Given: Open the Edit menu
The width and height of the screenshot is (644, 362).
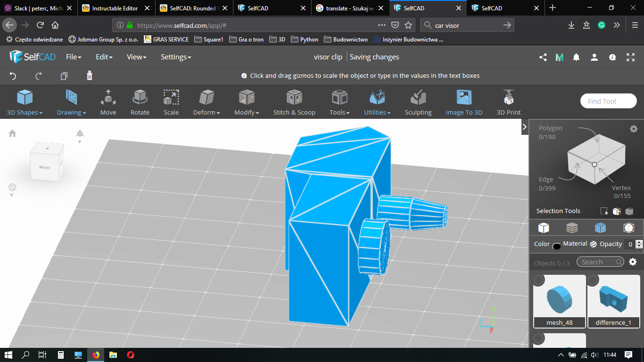Looking at the screenshot, I should (x=104, y=57).
